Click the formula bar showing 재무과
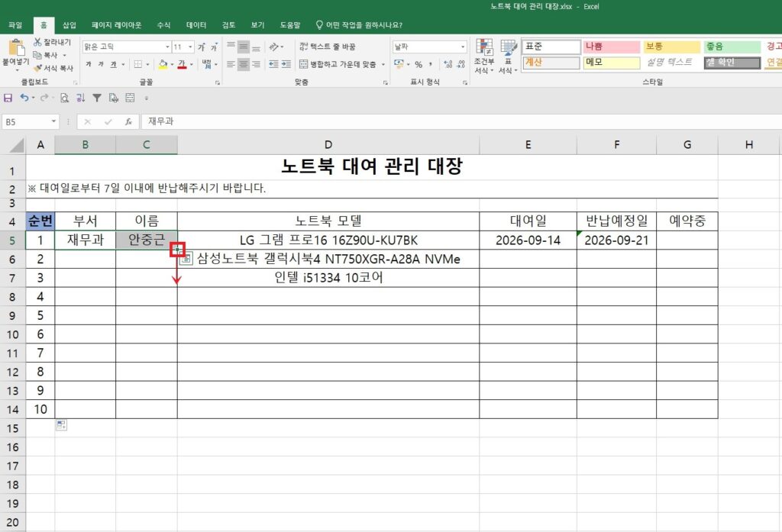This screenshot has width=782, height=532. tap(461, 121)
